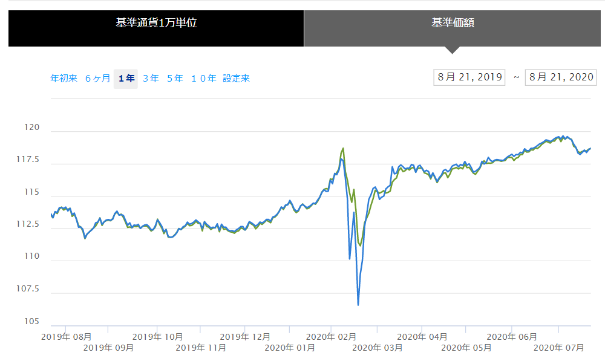Click the 105 y-axis label
Viewport: 605px width, 364px height.
[x=31, y=321]
